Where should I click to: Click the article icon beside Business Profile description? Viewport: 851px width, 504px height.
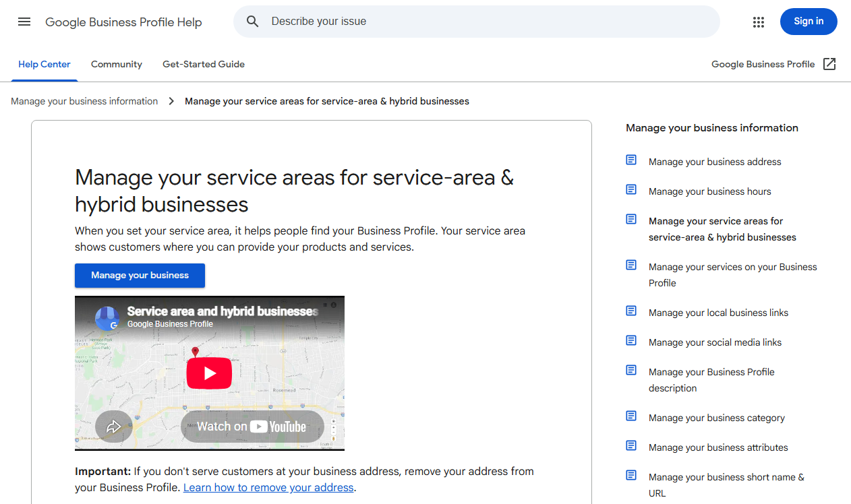pos(631,371)
